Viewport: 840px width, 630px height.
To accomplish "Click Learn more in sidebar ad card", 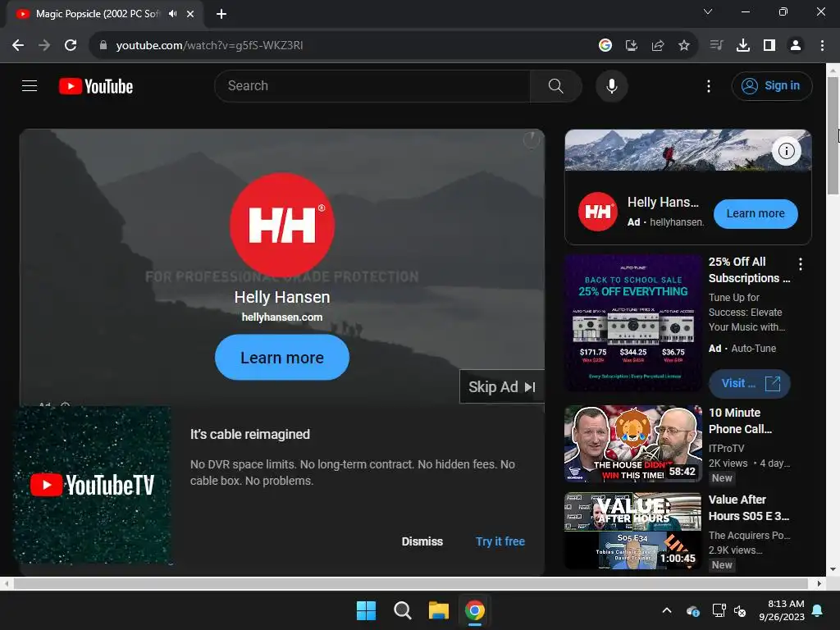I will [756, 213].
